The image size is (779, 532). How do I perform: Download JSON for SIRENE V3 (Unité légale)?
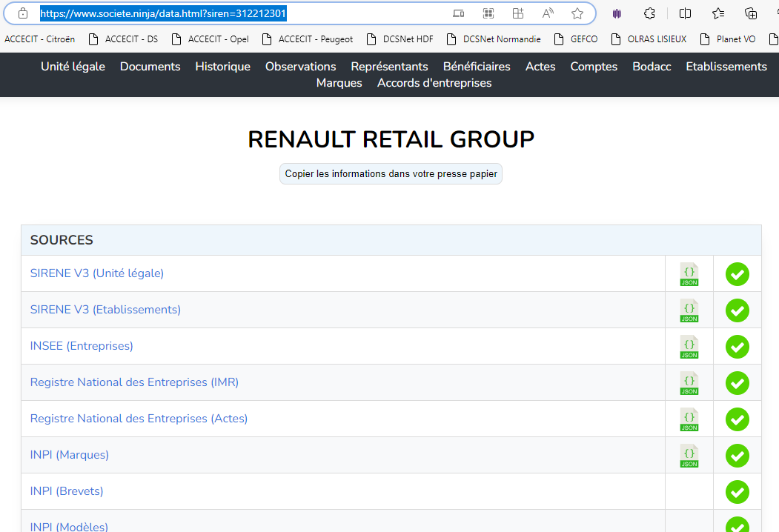pos(689,274)
